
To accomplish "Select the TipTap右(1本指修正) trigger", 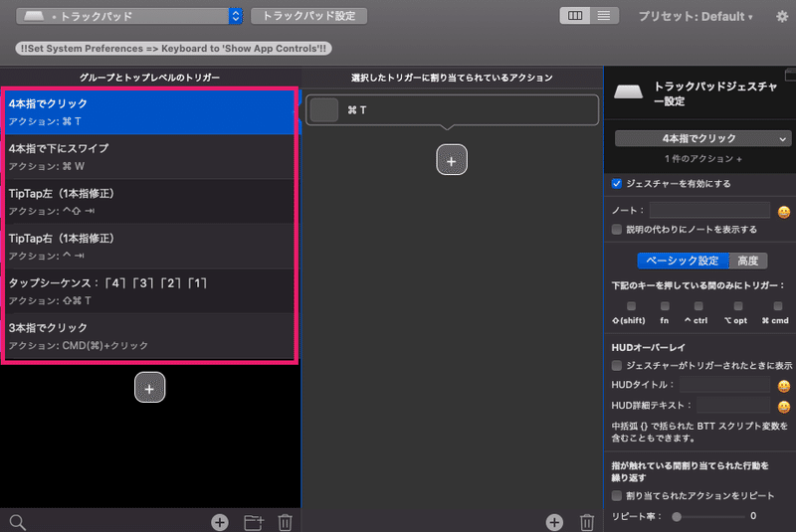I will click(x=150, y=247).
